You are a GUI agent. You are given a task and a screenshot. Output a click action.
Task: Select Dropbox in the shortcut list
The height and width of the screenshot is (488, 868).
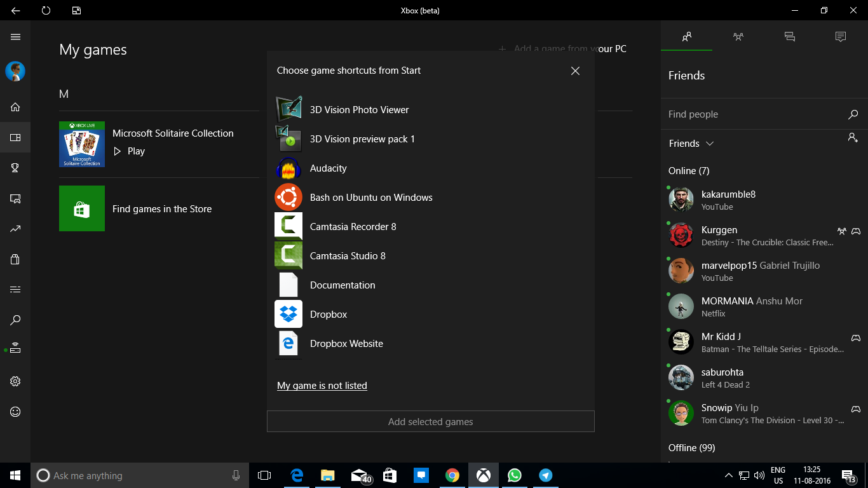pos(431,314)
